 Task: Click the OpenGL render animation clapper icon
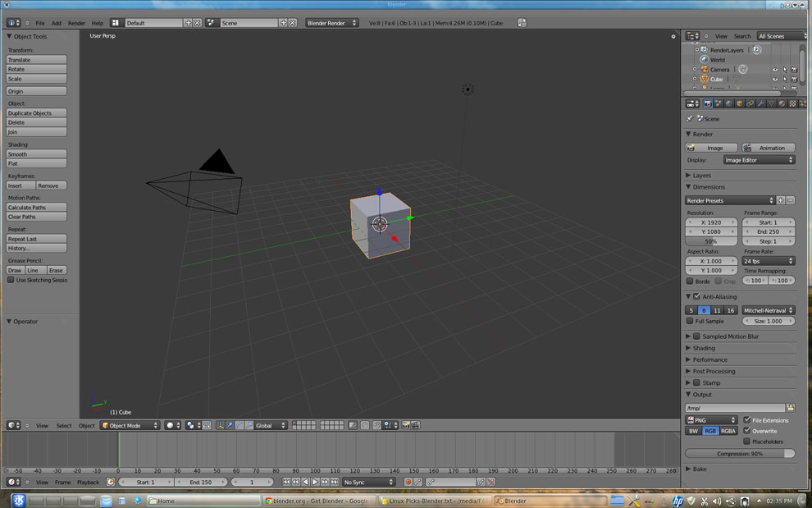click(415, 425)
